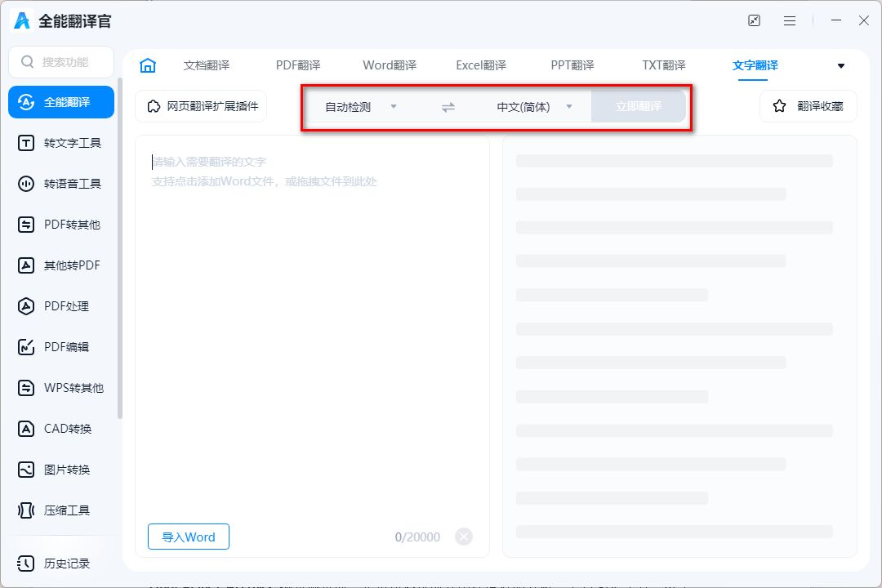
Task: Expand the hidden tabs arrow near 文字翻译
Action: tap(841, 65)
